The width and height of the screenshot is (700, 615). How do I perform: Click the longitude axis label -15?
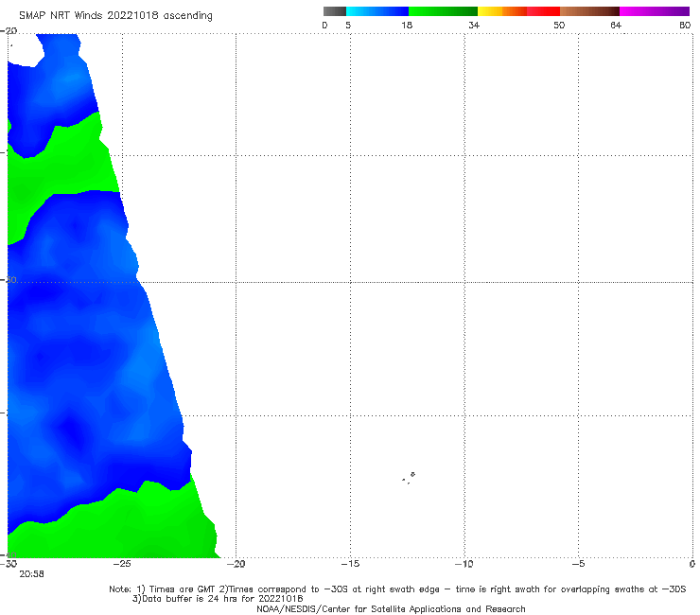pos(350,564)
